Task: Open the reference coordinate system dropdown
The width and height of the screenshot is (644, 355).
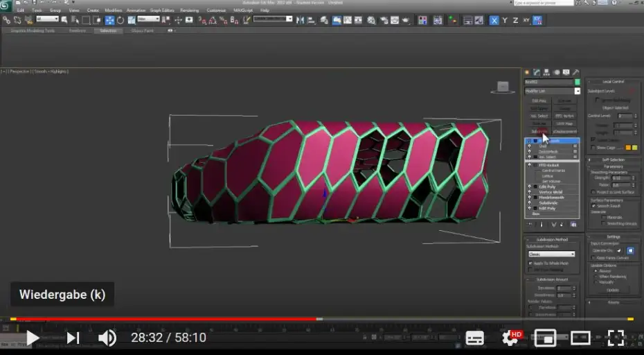Action: pos(148,19)
